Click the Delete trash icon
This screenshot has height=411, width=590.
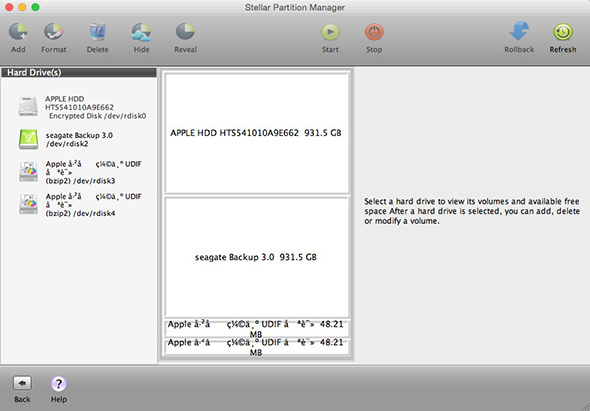coord(97,32)
